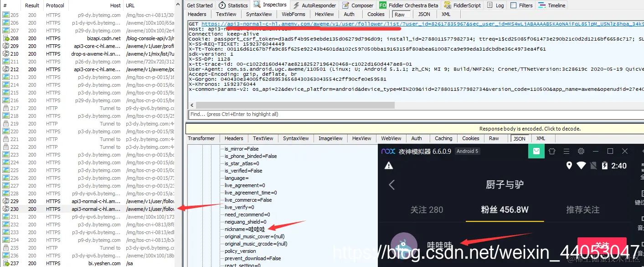Select session 229 api3-normal-c-hl row

click(x=88, y=201)
